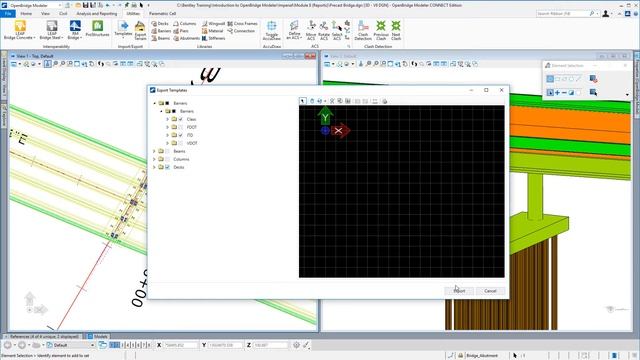The height and width of the screenshot is (360, 640).
Task: Launch RM Bridge from ribbon
Action: point(75,30)
